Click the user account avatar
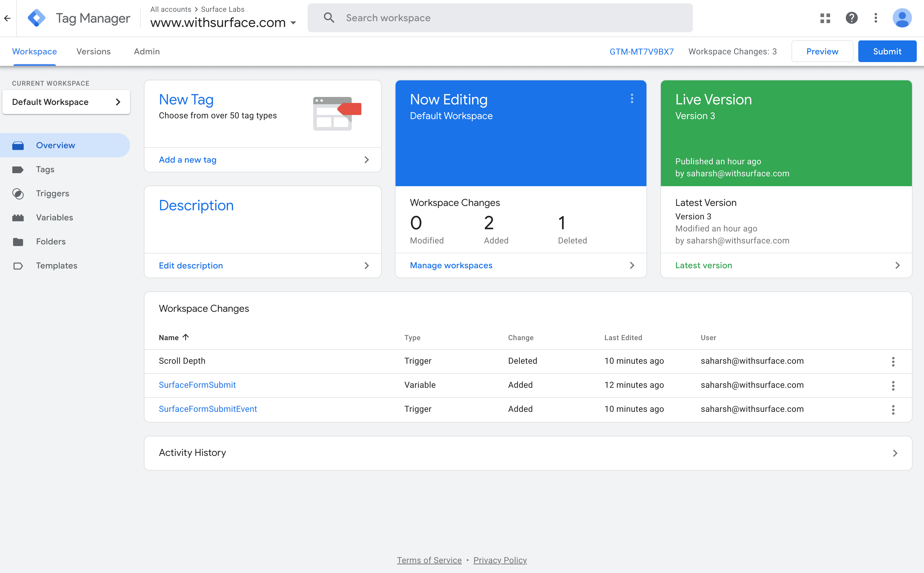 pyautogui.click(x=902, y=18)
